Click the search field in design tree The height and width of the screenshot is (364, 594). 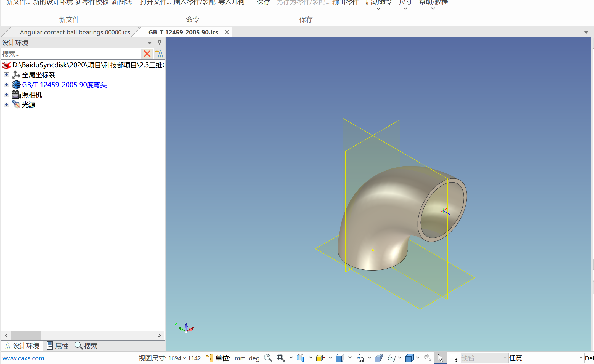coord(71,54)
